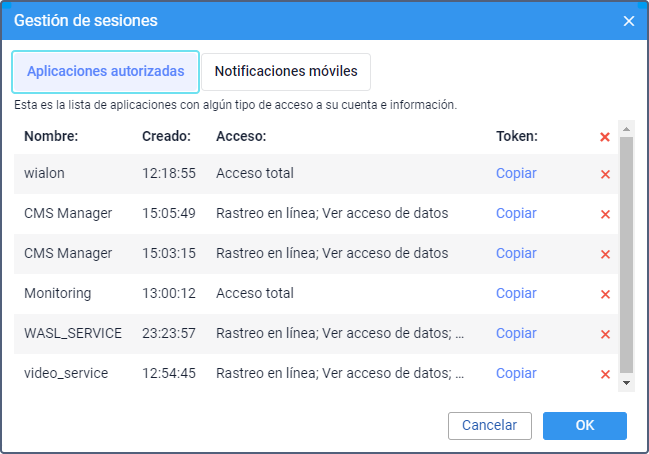The height and width of the screenshot is (454, 649).
Task: Delete the Monitoring session entry
Action: pyautogui.click(x=605, y=294)
